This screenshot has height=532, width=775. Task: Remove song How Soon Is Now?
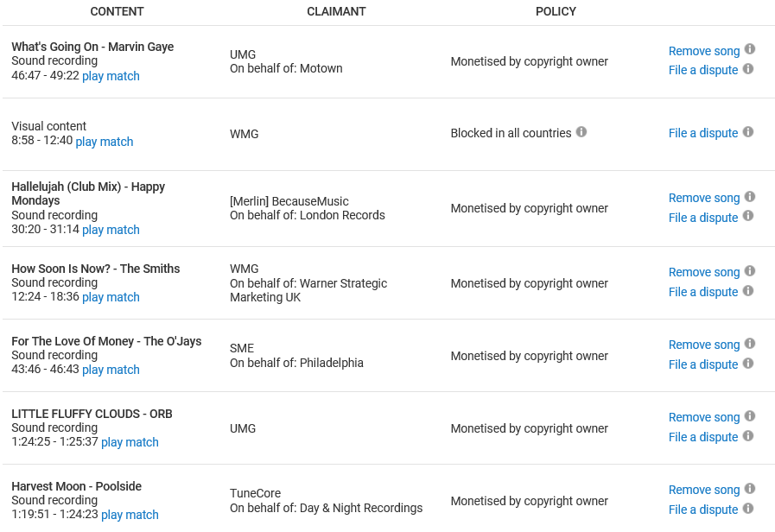(704, 272)
